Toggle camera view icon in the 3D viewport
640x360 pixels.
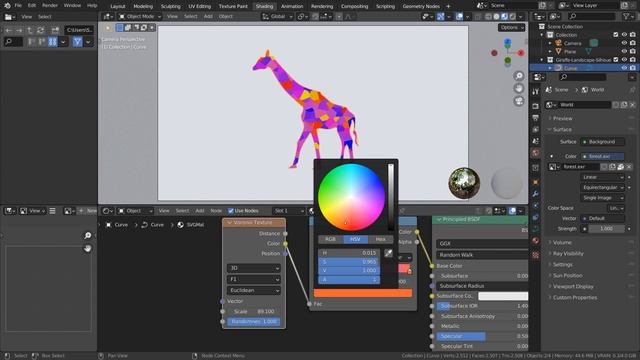(x=519, y=101)
